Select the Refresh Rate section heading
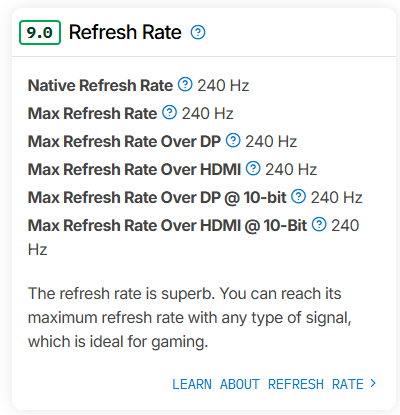 [x=125, y=32]
